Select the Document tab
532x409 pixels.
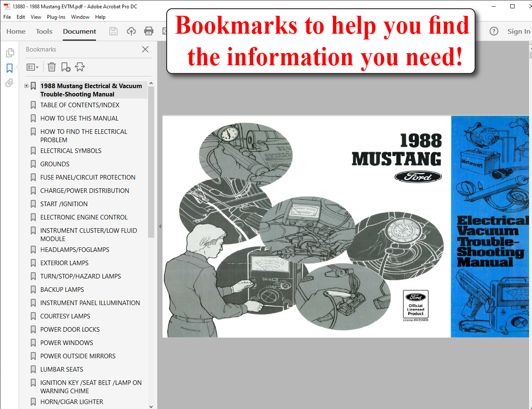(79, 31)
